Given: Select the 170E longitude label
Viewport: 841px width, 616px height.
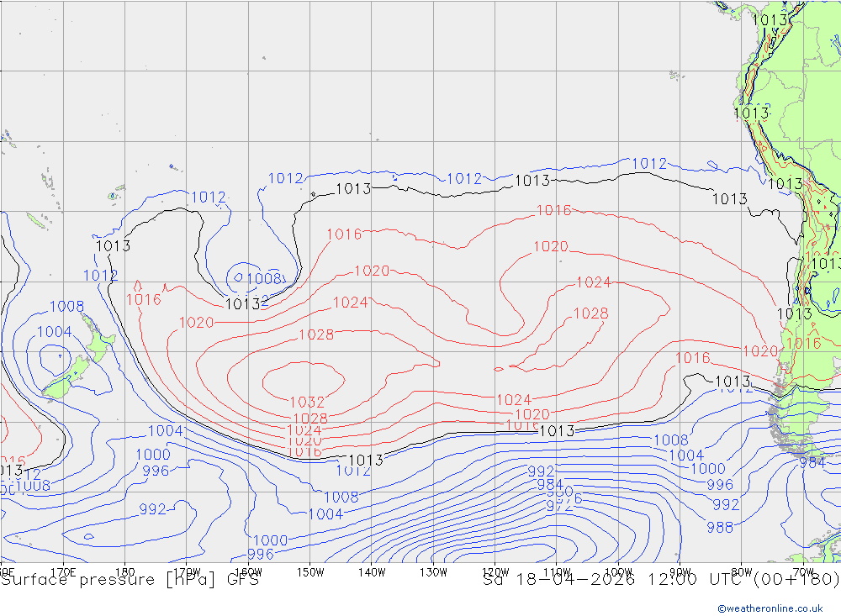Looking at the screenshot, I should 63,571.
